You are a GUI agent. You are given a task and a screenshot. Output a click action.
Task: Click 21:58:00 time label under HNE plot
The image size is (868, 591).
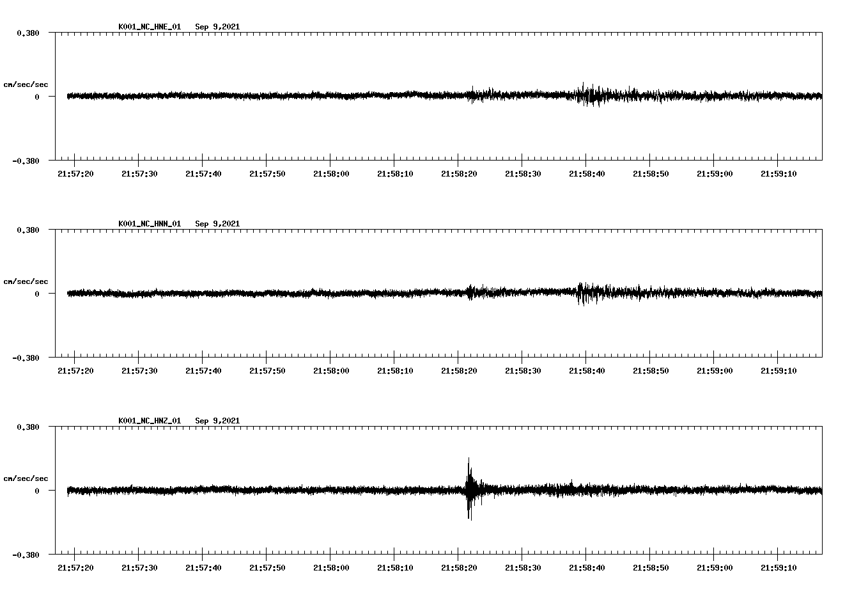coord(331,174)
